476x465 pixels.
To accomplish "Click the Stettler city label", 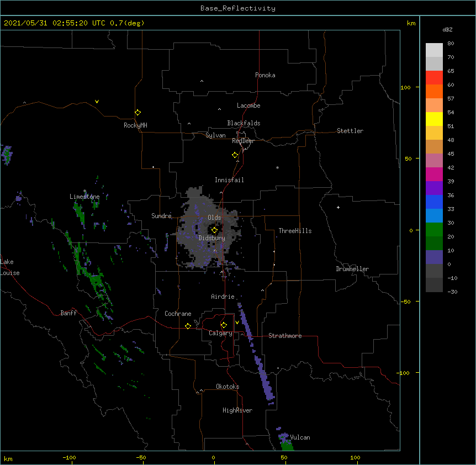I will pos(350,131).
